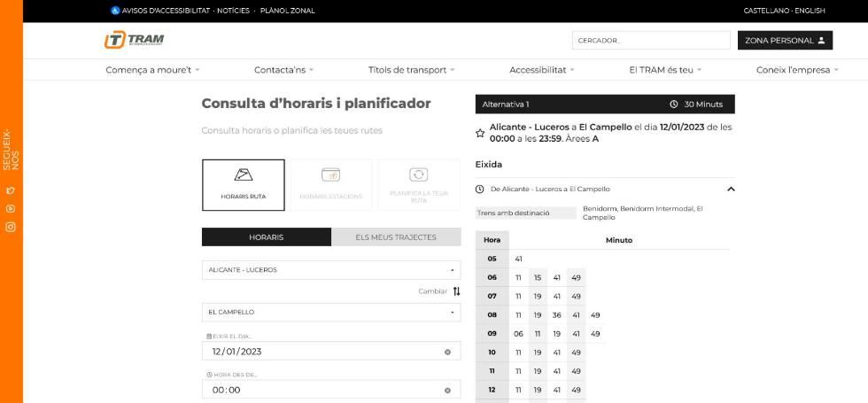Open the YouTube icon in sidebar
Image resolution: width=868 pixels, height=403 pixels.
(12, 208)
